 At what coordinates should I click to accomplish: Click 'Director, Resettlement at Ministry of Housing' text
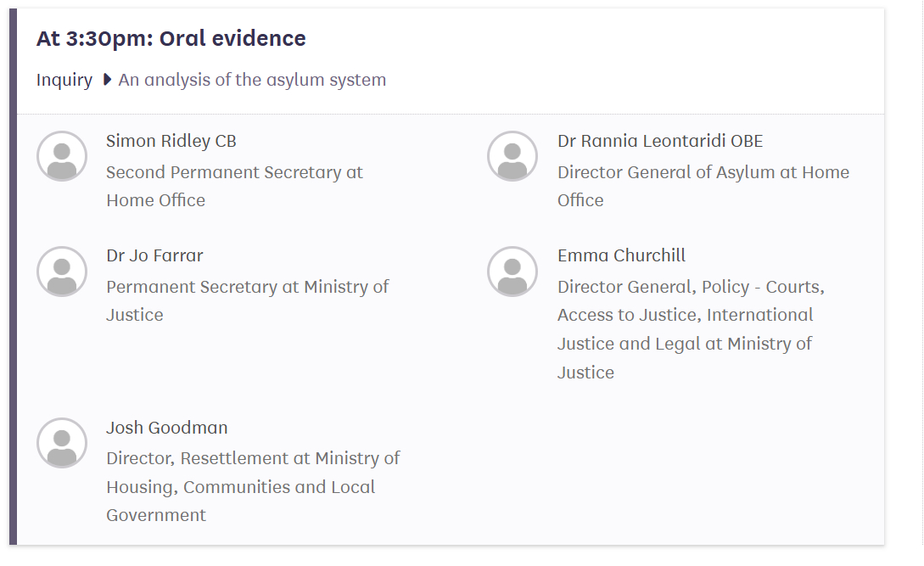coord(252,486)
